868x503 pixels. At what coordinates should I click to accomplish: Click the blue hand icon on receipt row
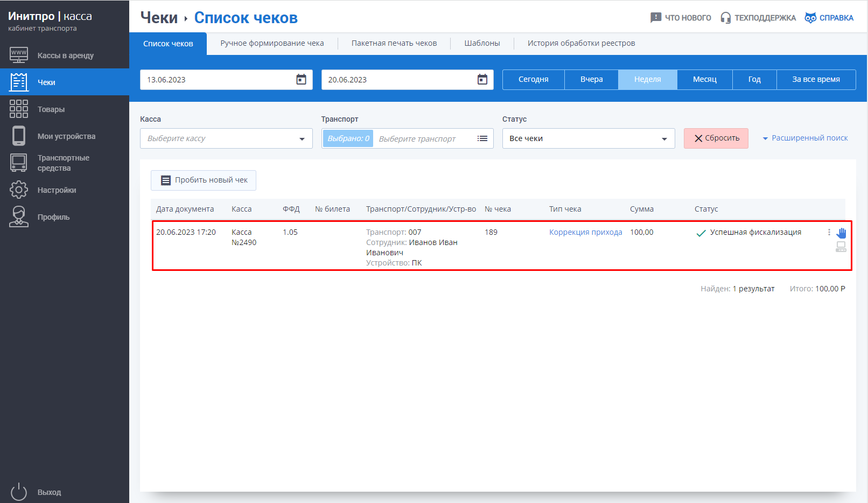841,233
